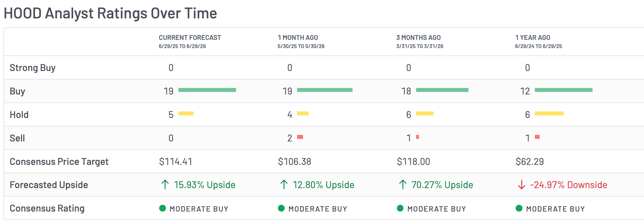The width and height of the screenshot is (644, 224).
Task: Click the $114.41 price target value
Action: pyautogui.click(x=176, y=162)
